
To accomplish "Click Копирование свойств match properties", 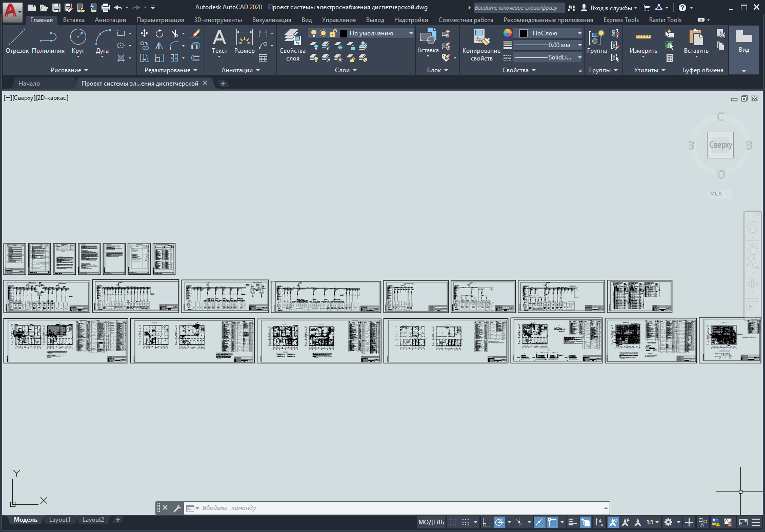I will (481, 45).
